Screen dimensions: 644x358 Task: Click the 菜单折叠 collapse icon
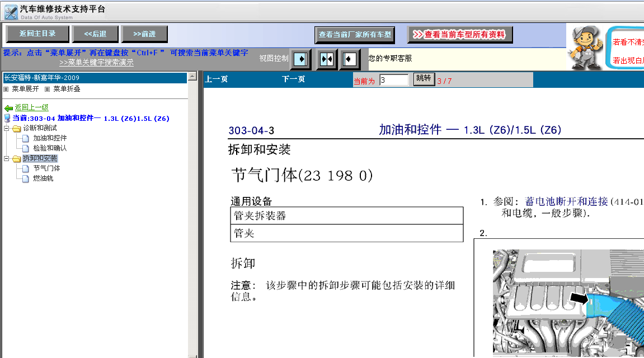point(47,89)
